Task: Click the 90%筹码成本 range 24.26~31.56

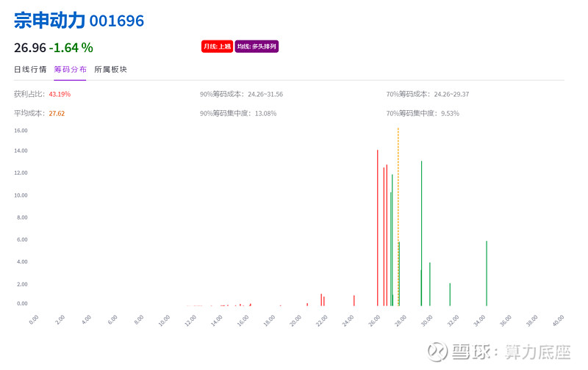Action: [x=265, y=94]
